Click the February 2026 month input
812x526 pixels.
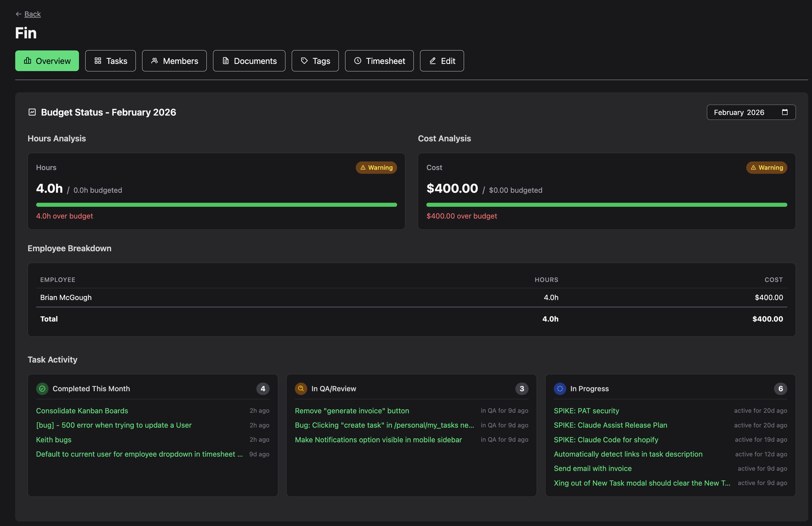coord(739,113)
